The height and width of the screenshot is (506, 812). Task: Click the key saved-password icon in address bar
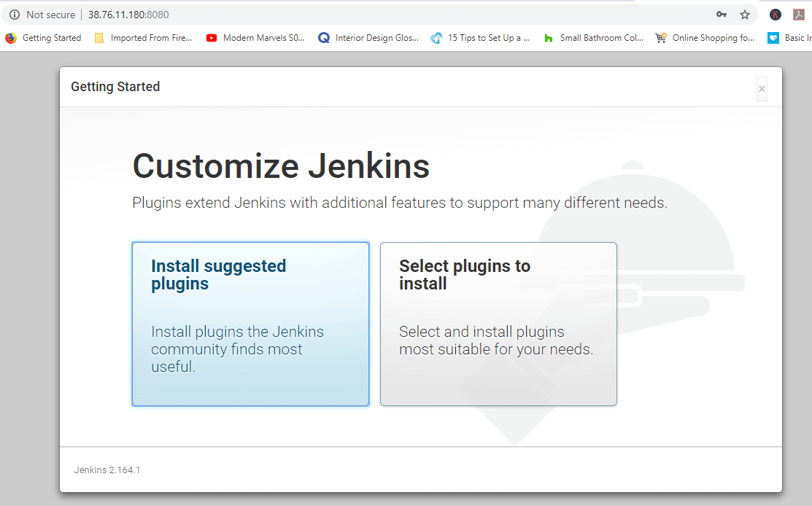tap(722, 15)
